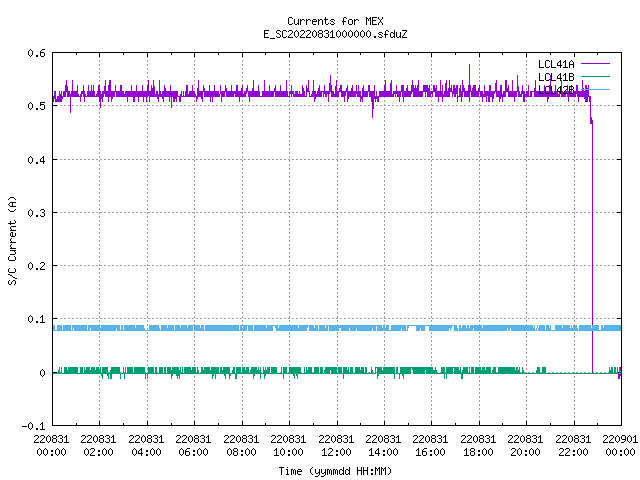
Task: Click the 220831 08:00 time tick label
Action: [241, 446]
